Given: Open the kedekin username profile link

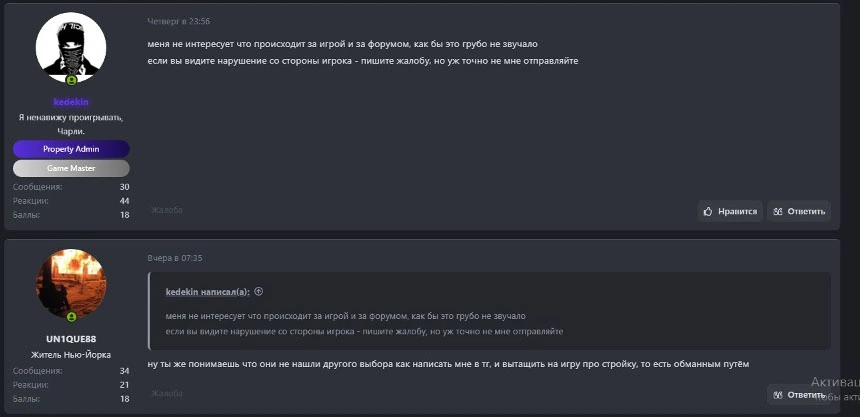Looking at the screenshot, I should (x=71, y=102).
